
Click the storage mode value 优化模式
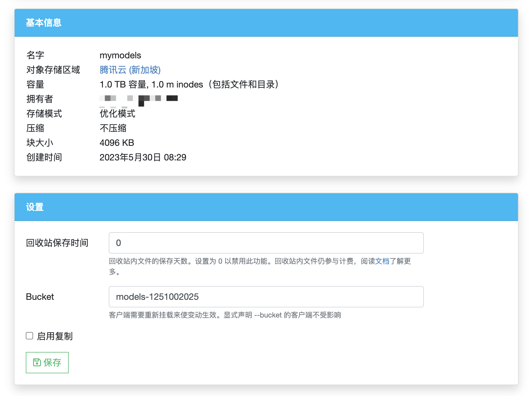pyautogui.click(x=117, y=114)
